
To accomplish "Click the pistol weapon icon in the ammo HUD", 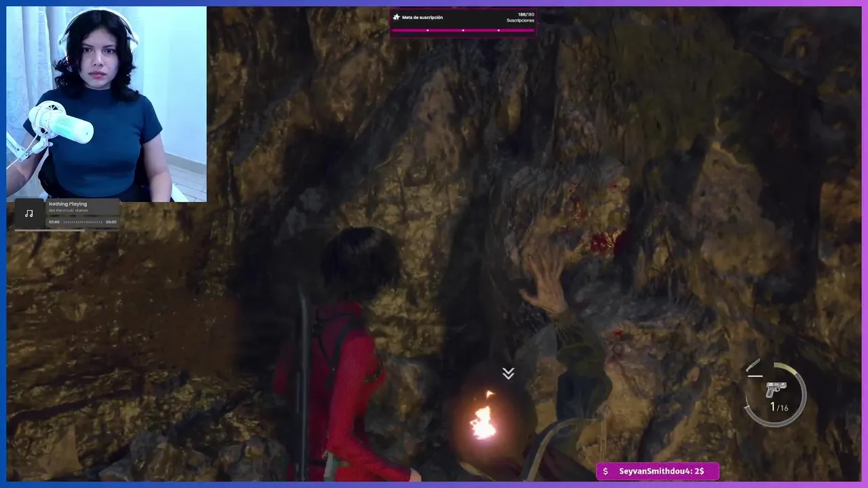I will [x=775, y=390].
